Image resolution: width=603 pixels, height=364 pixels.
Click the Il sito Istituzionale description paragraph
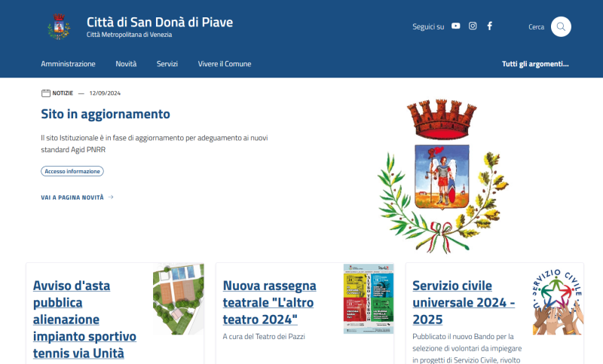click(155, 144)
